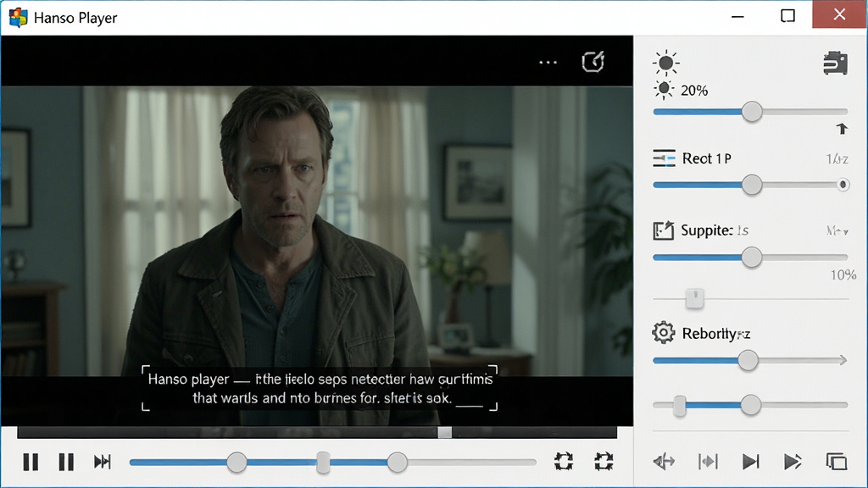Click the "10%" value under the Suppite slider
Viewport: 868px width, 488px height.
(x=843, y=275)
